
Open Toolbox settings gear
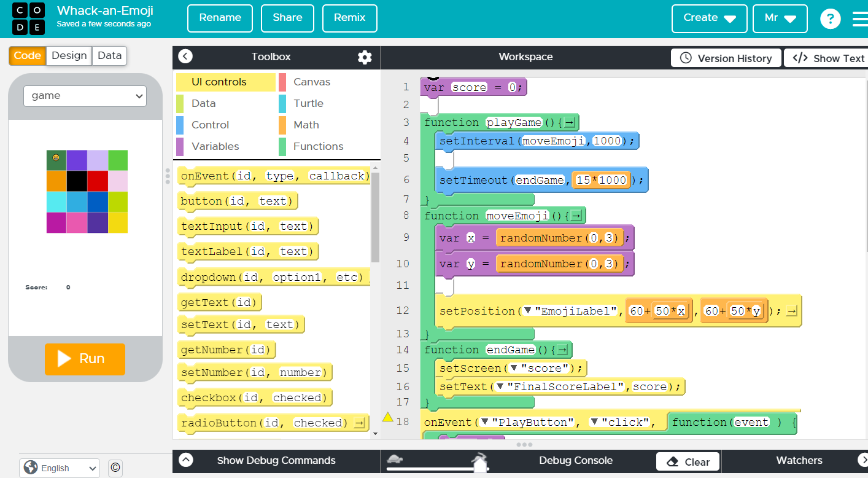pyautogui.click(x=365, y=57)
